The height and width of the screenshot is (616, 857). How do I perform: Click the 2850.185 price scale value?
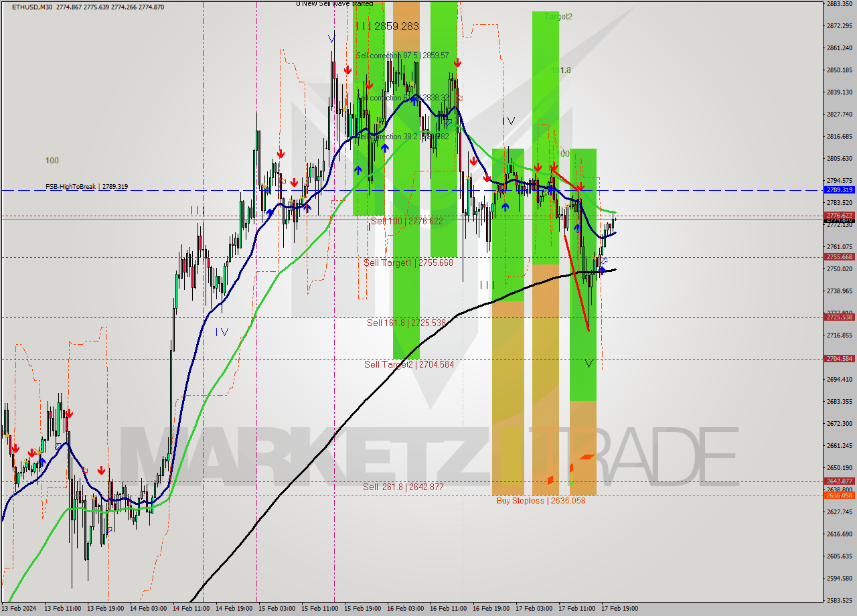coord(839,70)
